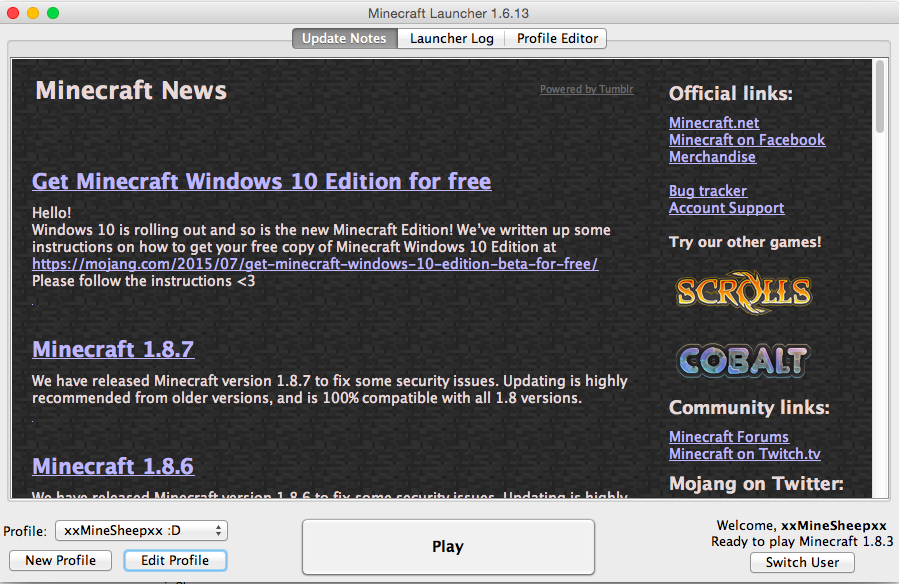Image resolution: width=899 pixels, height=584 pixels.
Task: Click the Cobalt game logo
Action: (x=742, y=360)
